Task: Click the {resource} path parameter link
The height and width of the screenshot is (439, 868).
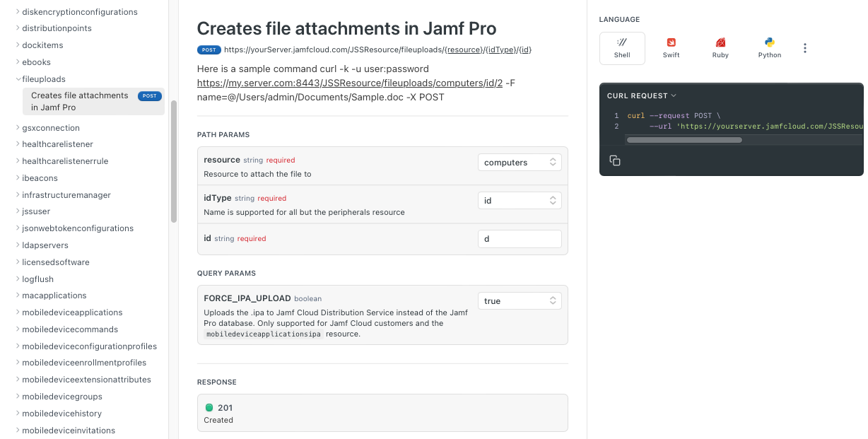Action: pos(464,49)
